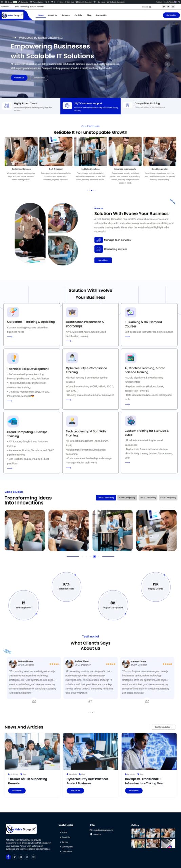Click Read More under Cybersecurity Best Practices
Viewport: 181px width, 868px height.
pyautogui.click(x=75, y=790)
